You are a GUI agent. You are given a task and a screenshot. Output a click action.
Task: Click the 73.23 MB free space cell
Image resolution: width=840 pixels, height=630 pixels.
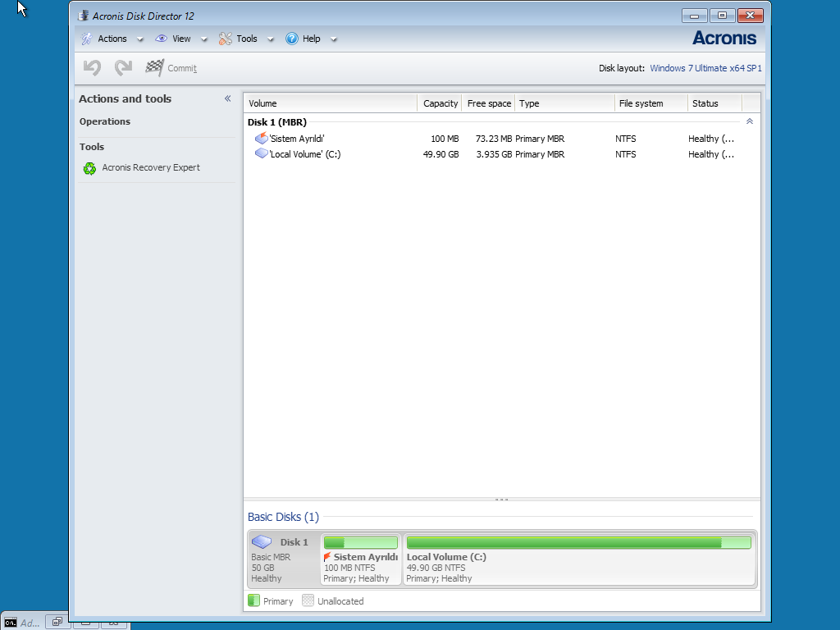point(493,138)
